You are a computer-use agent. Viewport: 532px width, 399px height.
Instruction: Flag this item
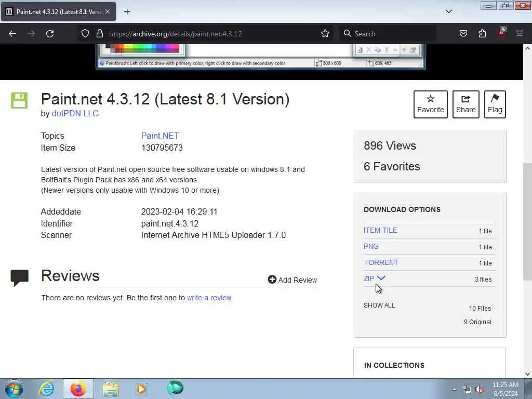coord(495,104)
